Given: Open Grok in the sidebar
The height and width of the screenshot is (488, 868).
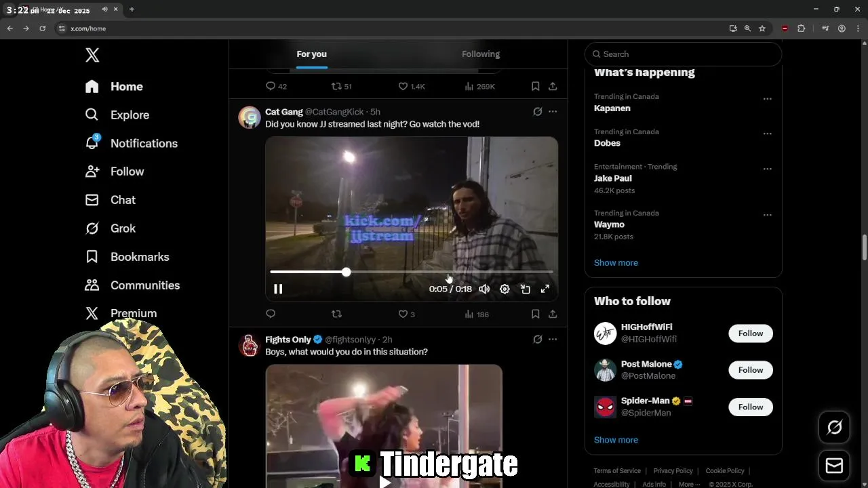Looking at the screenshot, I should click(110, 228).
